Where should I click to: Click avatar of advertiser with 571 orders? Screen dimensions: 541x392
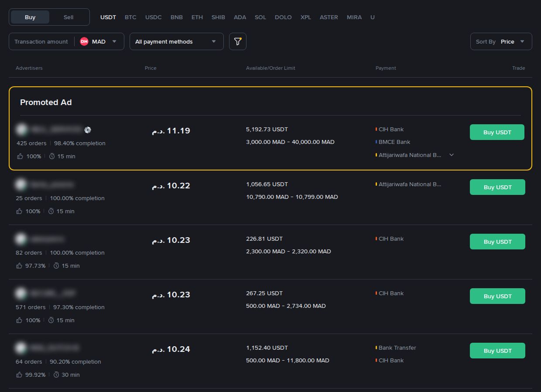(x=21, y=293)
